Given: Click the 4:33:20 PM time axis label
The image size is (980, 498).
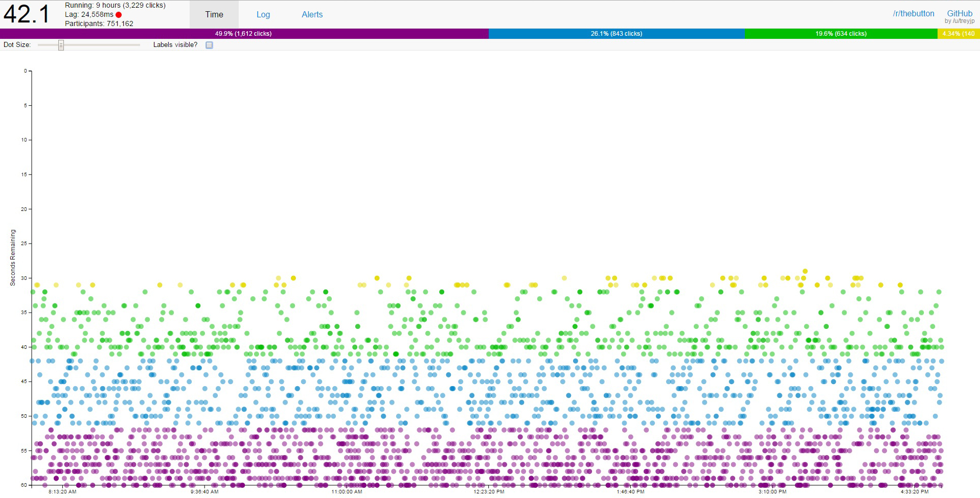Looking at the screenshot, I should click(915, 492).
